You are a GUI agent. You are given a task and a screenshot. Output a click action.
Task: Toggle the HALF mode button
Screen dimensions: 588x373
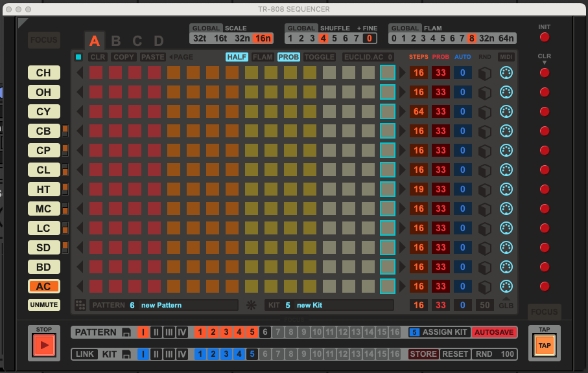coord(237,57)
